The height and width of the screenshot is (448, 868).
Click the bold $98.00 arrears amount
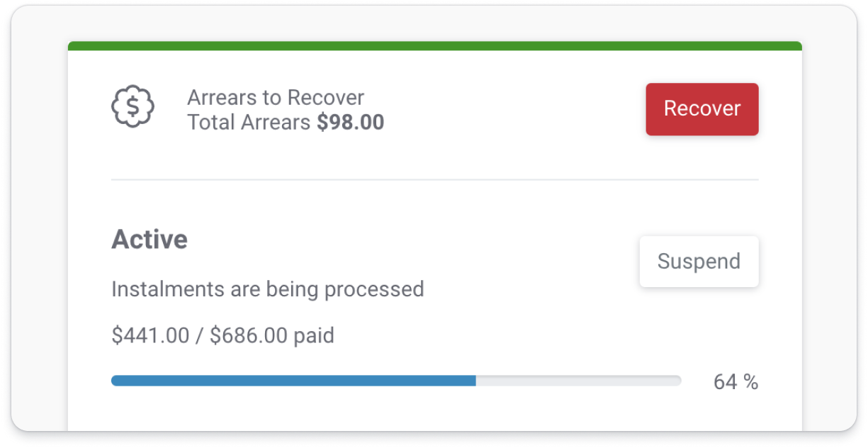click(x=351, y=123)
